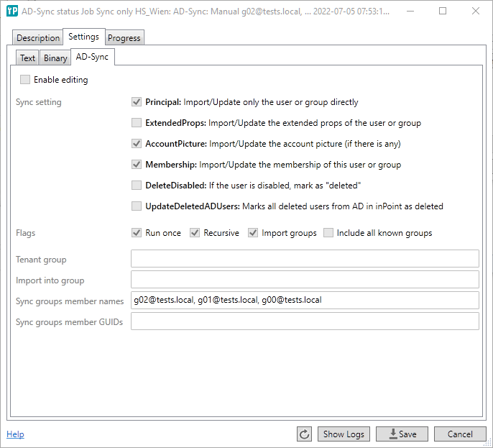
Task: Close the window with X button
Action: [x=475, y=11]
